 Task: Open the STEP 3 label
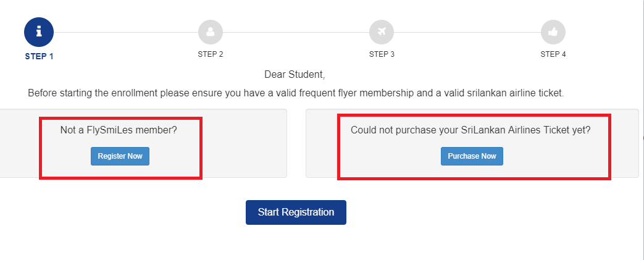[382, 54]
